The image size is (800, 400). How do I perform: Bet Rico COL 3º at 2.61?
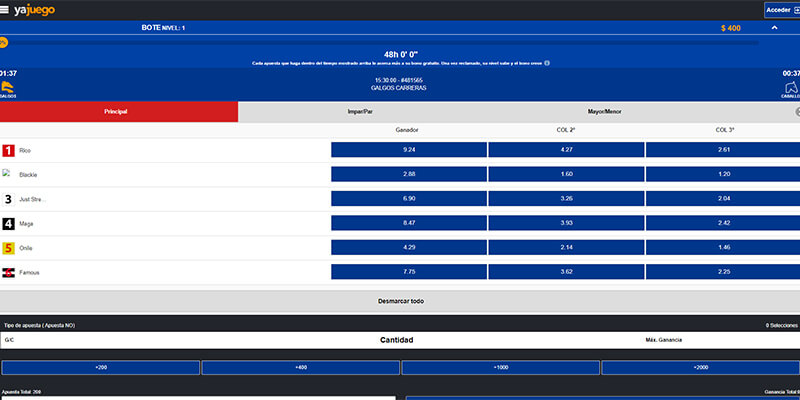click(x=723, y=149)
